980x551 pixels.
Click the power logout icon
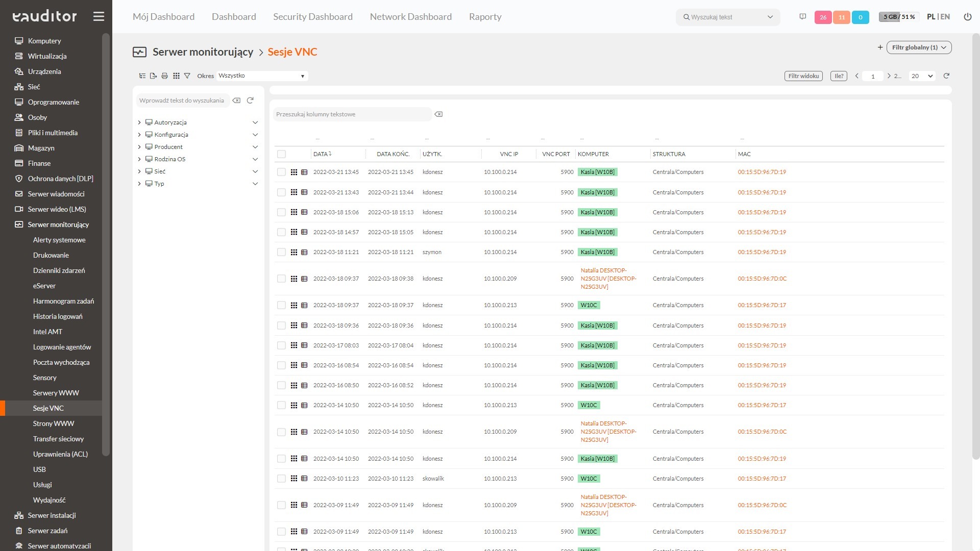coord(967,17)
